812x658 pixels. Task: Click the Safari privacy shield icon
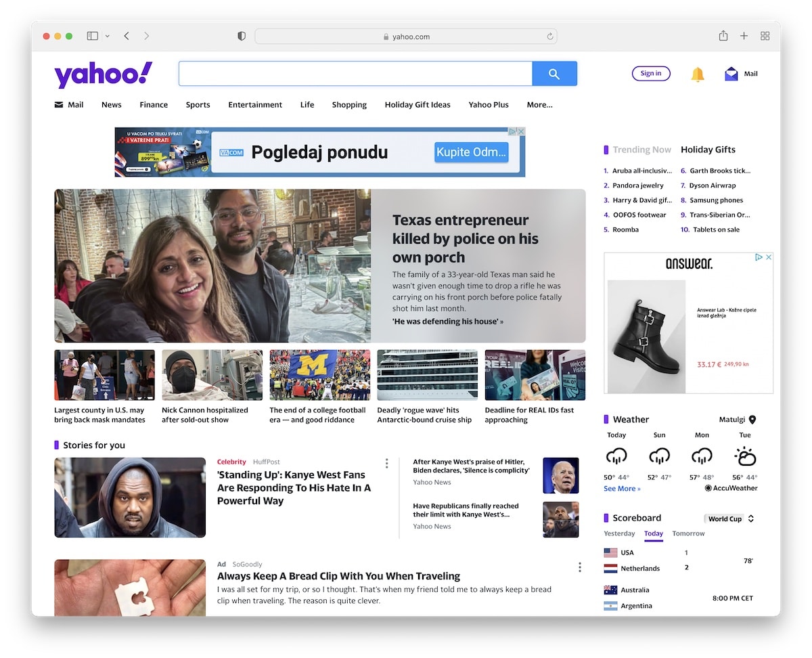point(241,36)
